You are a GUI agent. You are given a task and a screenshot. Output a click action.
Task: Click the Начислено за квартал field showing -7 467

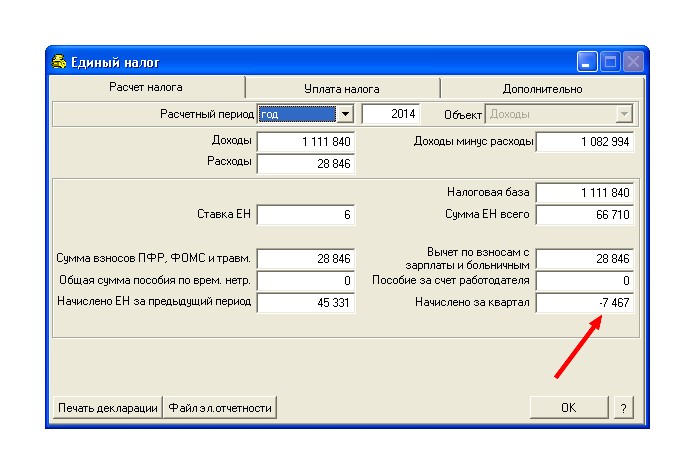coord(585,303)
